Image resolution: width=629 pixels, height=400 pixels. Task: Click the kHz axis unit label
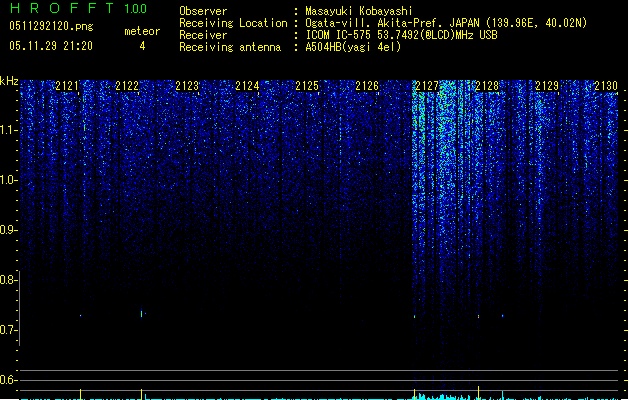pyautogui.click(x=9, y=81)
